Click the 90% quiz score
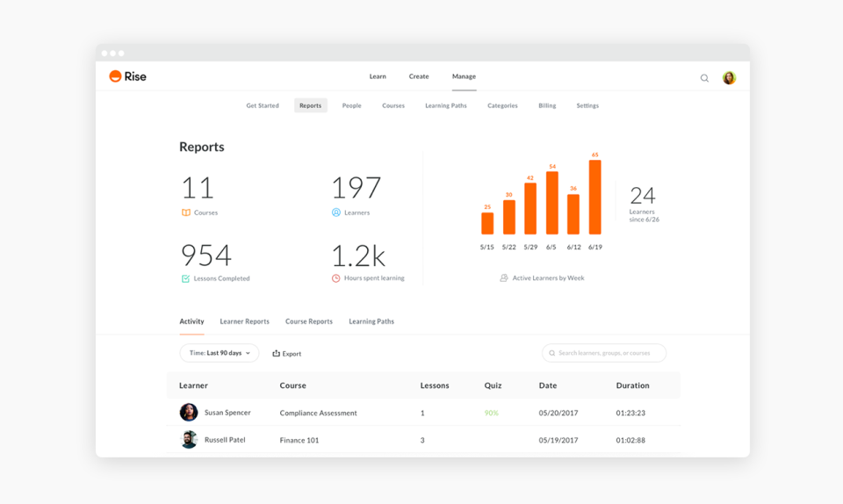 point(492,414)
